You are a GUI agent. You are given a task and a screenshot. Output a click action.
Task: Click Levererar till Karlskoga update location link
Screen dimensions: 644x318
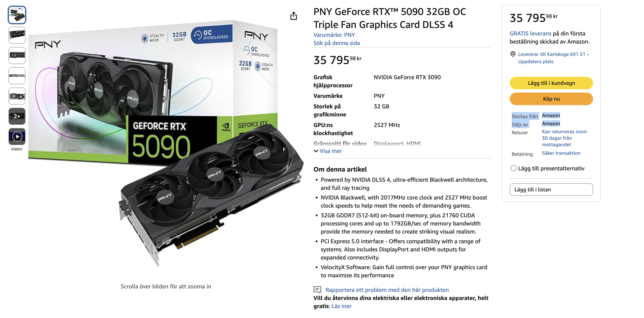pyautogui.click(x=553, y=58)
